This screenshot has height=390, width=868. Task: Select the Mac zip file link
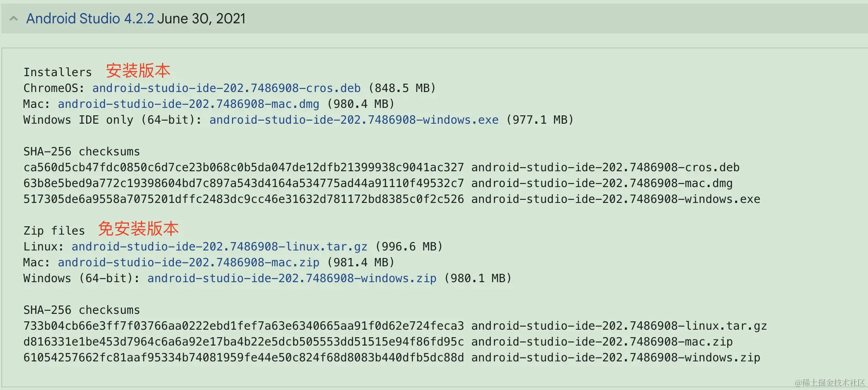[x=188, y=262]
